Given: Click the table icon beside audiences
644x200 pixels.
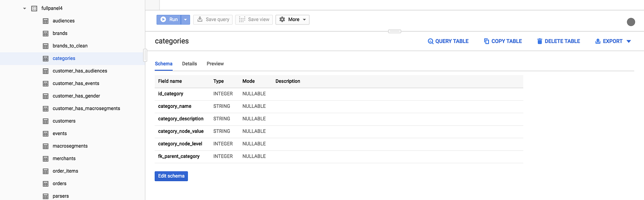Looking at the screenshot, I should click(x=45, y=21).
